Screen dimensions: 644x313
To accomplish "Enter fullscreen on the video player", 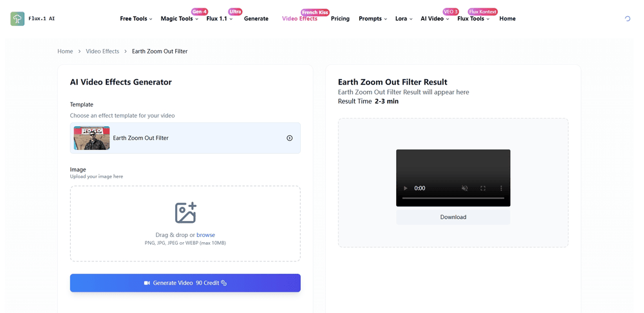I will pyautogui.click(x=483, y=188).
